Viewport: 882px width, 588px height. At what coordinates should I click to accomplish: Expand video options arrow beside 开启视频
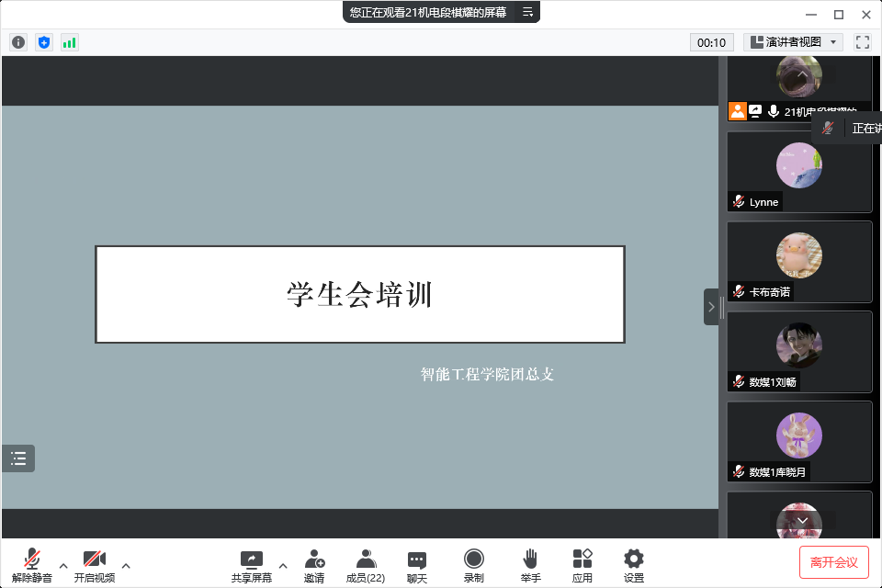coord(126,565)
